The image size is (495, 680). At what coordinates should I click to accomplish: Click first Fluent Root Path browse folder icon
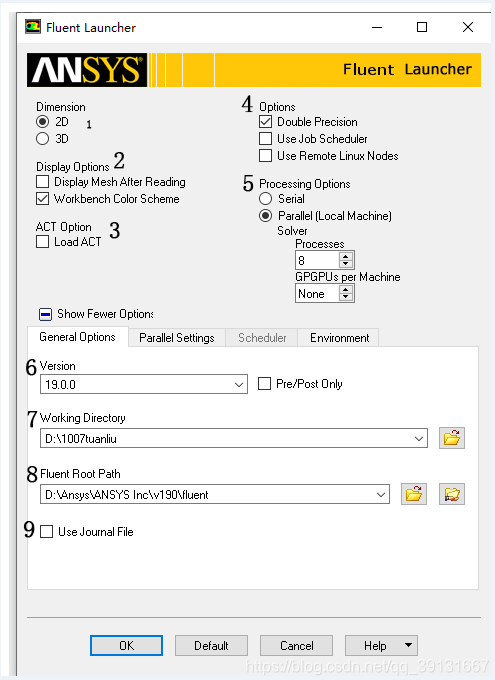click(414, 494)
